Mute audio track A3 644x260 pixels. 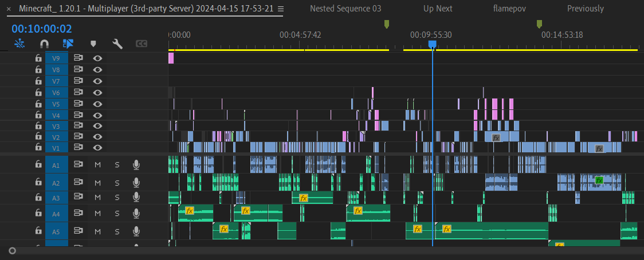[x=98, y=198]
